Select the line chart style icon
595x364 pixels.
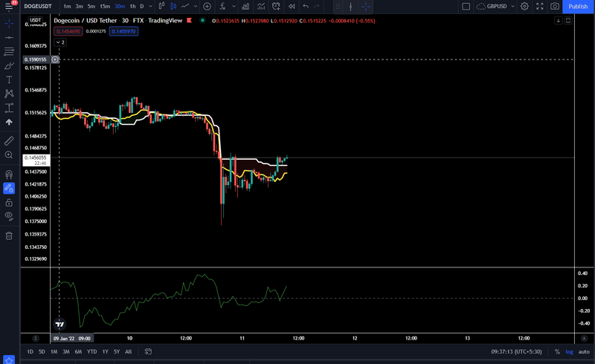185,6
